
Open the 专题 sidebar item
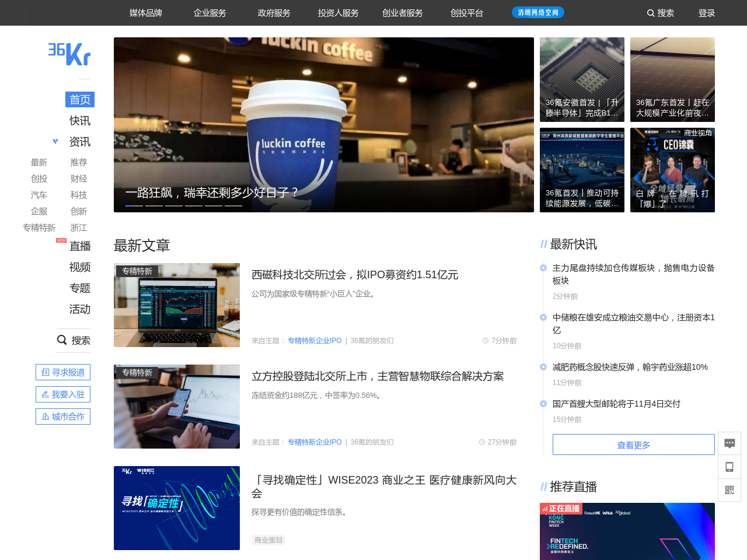80,288
